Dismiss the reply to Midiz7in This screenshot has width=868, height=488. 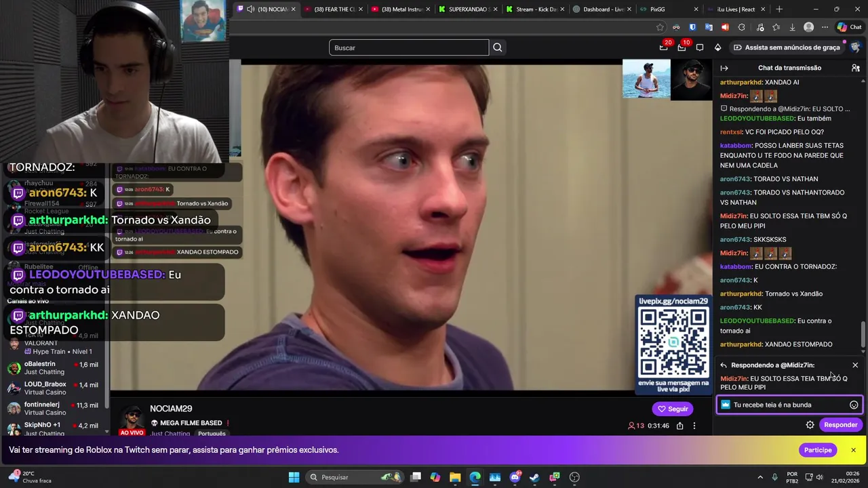(x=855, y=365)
